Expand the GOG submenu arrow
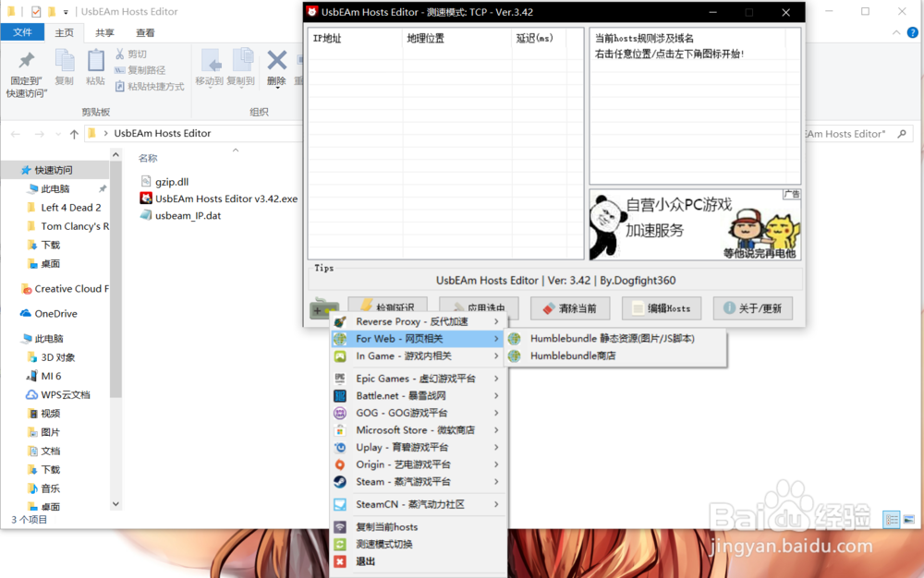This screenshot has height=578, width=924. 496,413
